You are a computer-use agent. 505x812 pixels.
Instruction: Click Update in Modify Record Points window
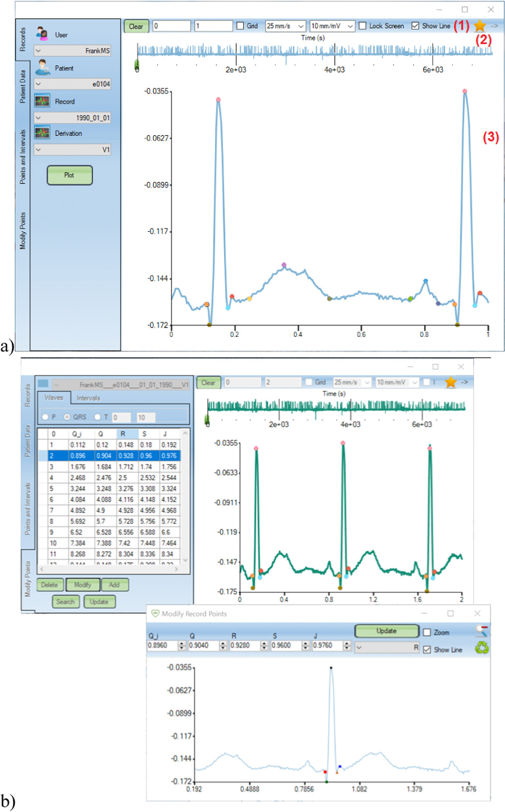tap(387, 631)
